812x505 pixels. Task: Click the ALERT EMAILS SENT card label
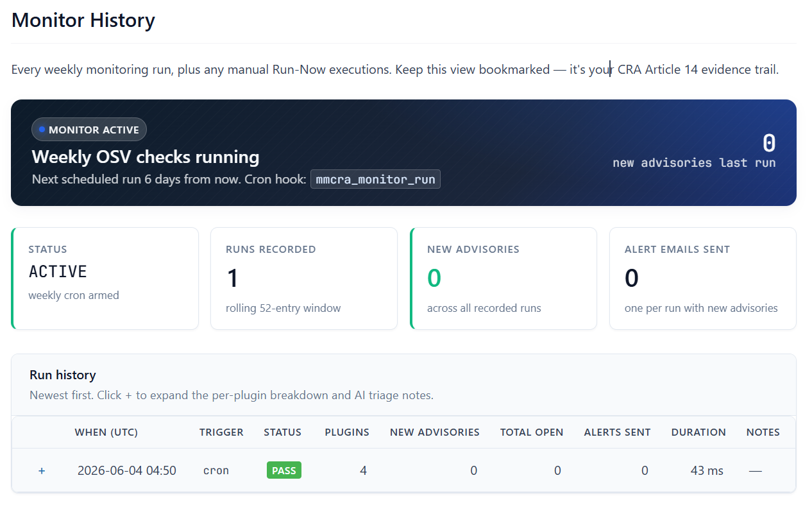677,249
